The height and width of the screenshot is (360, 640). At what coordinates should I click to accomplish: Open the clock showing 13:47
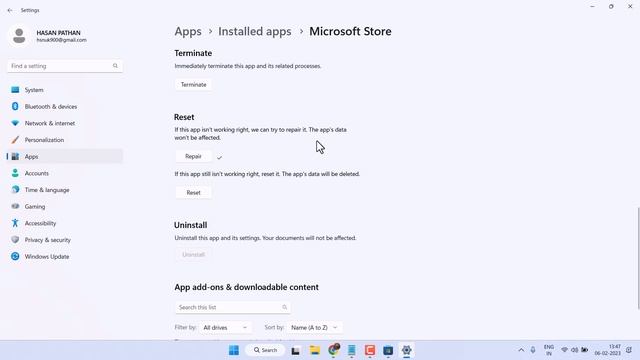(608, 350)
